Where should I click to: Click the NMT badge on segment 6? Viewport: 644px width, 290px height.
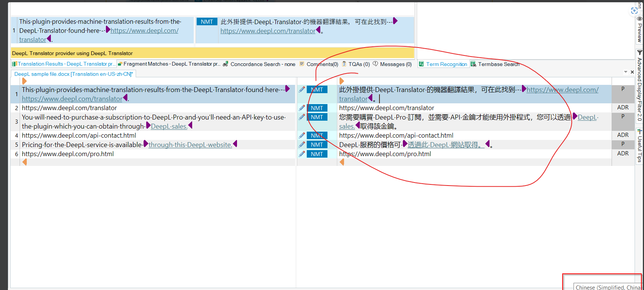coord(317,154)
